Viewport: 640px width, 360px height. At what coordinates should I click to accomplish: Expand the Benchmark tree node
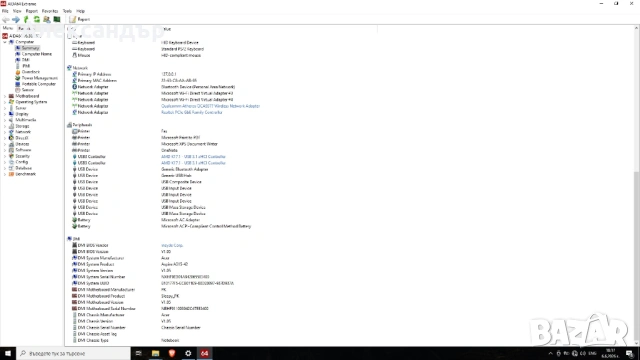[x=5, y=174]
